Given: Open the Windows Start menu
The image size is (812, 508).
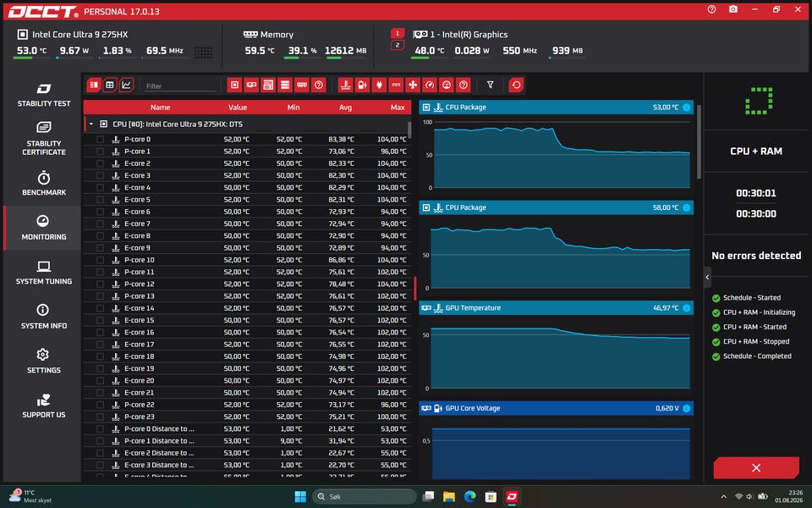Looking at the screenshot, I should pos(300,497).
